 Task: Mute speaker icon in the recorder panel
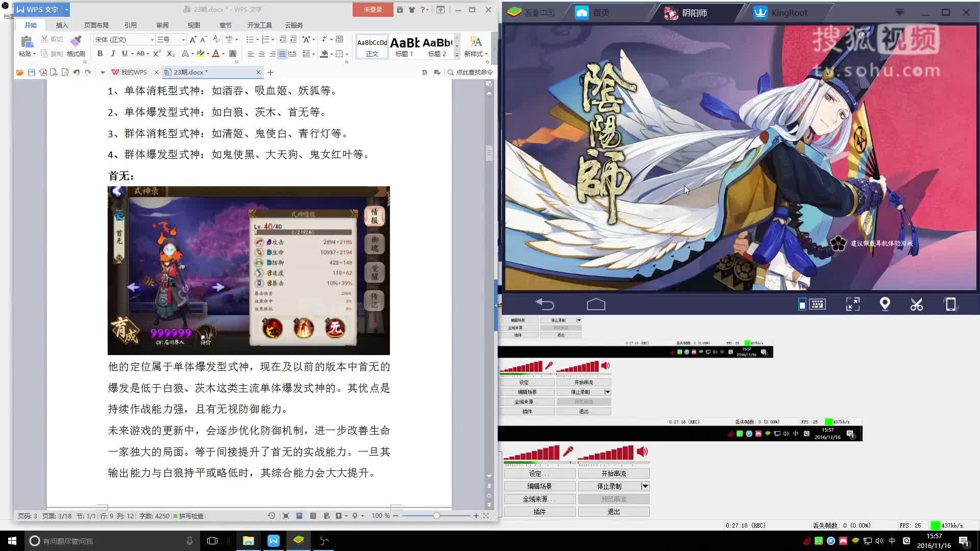pos(642,452)
